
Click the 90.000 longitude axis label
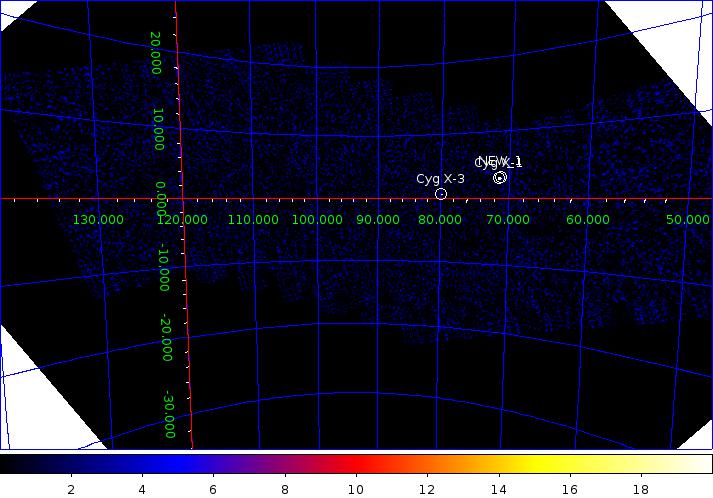point(378,220)
